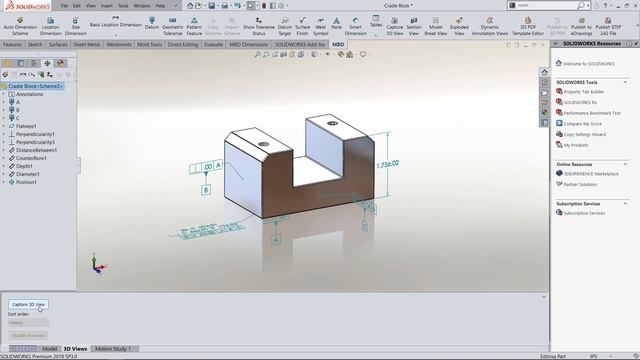Select Cradle Block Scheme2 tree root
This screenshot has height=360, width=640.
pyautogui.click(x=35, y=86)
